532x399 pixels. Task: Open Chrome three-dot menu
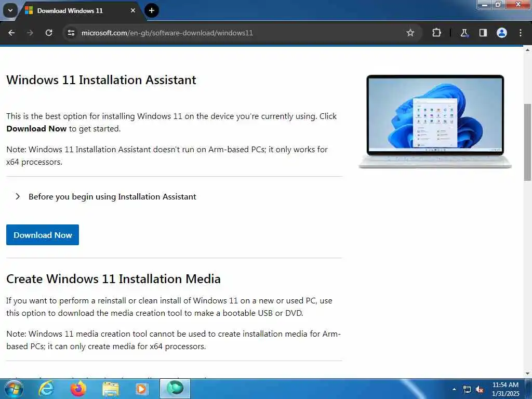pyautogui.click(x=521, y=33)
